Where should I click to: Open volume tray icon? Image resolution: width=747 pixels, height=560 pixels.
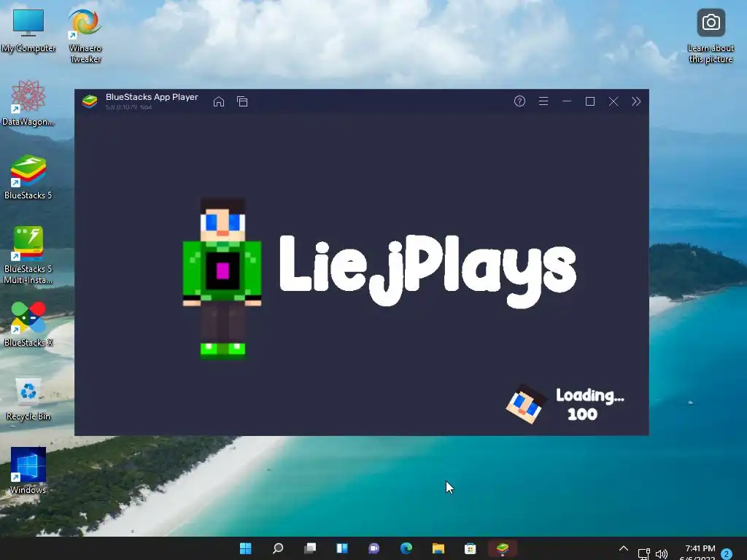[x=661, y=554]
